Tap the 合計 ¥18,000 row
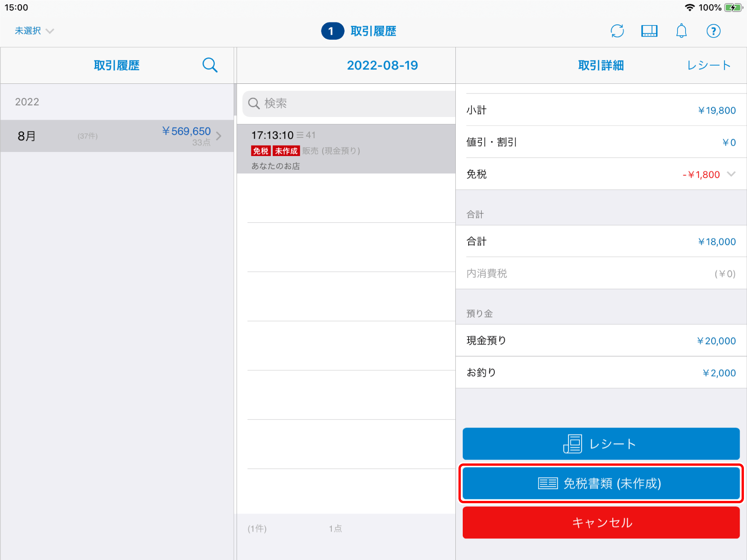Screen dimensions: 747x560 (601, 241)
